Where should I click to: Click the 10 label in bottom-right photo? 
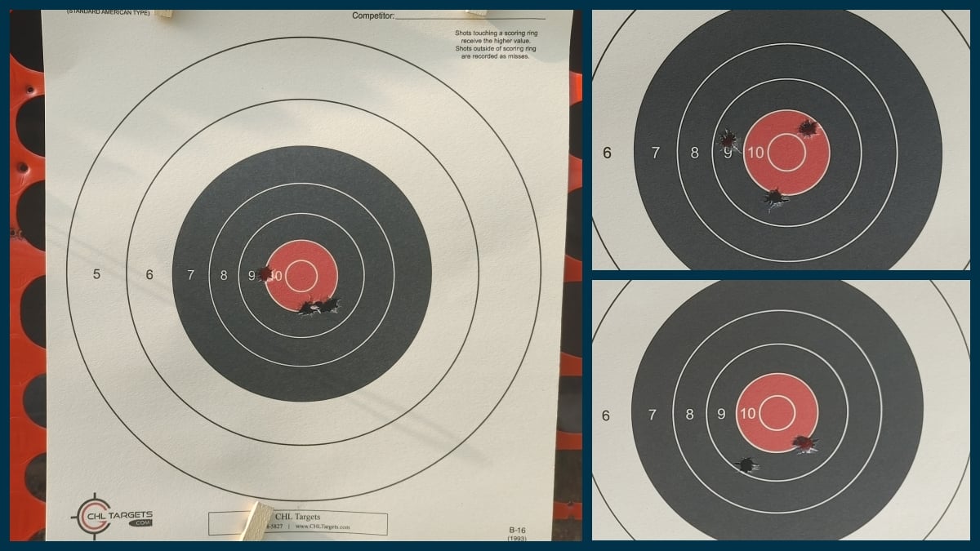click(x=747, y=415)
